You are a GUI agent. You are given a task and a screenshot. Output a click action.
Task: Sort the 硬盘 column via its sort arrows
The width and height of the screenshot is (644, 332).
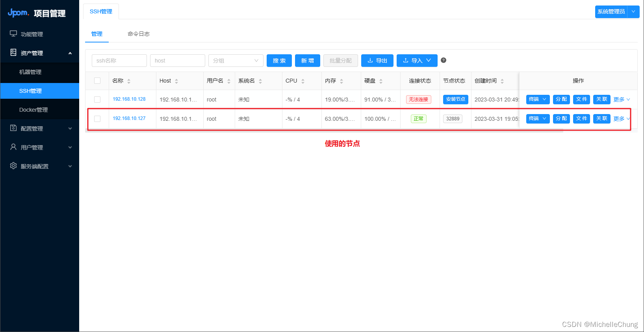(381, 81)
